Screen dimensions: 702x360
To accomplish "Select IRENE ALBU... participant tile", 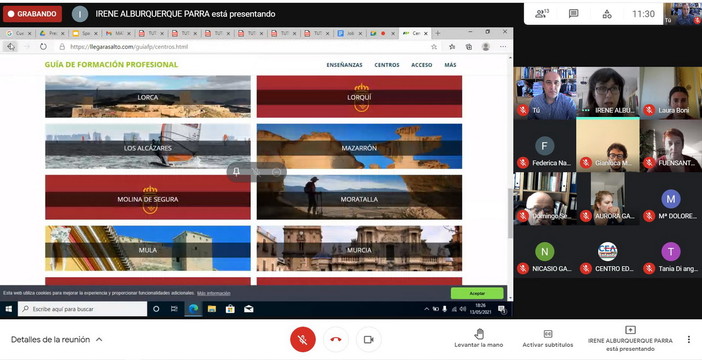I will click(608, 93).
